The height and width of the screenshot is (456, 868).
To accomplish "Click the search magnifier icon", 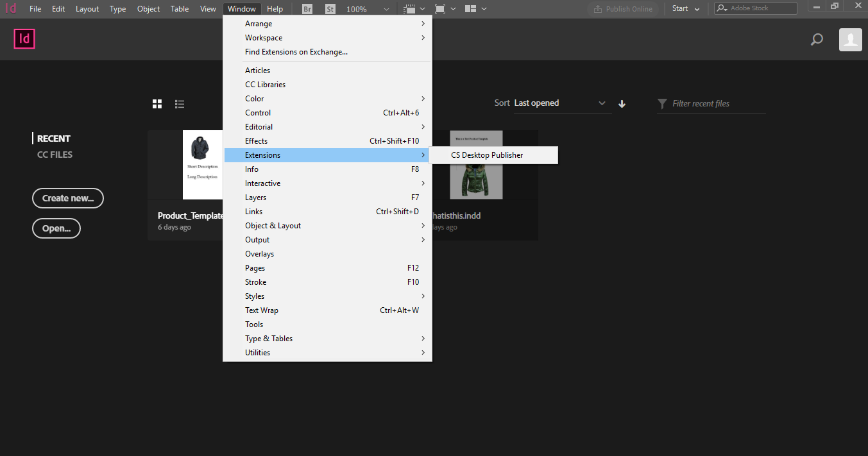I will [x=817, y=40].
